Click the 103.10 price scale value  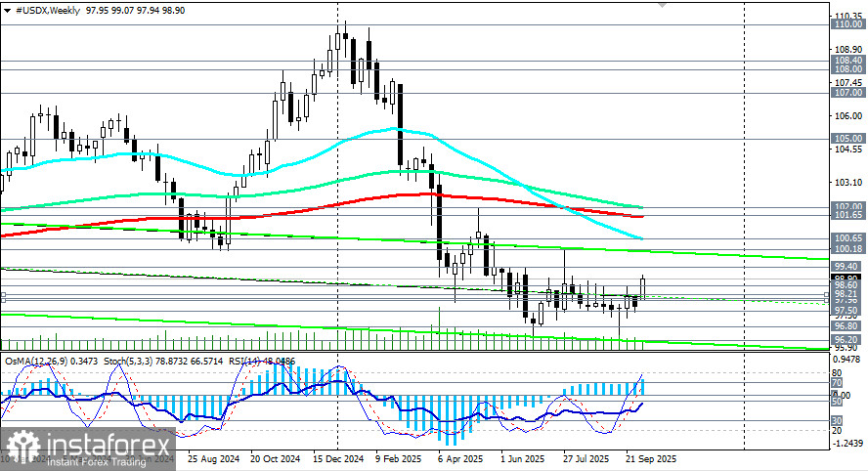pos(848,182)
